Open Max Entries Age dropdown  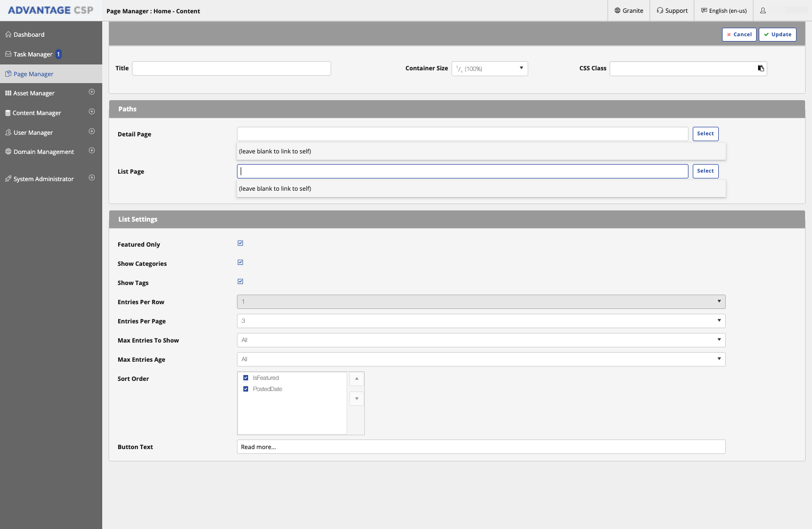click(x=481, y=359)
